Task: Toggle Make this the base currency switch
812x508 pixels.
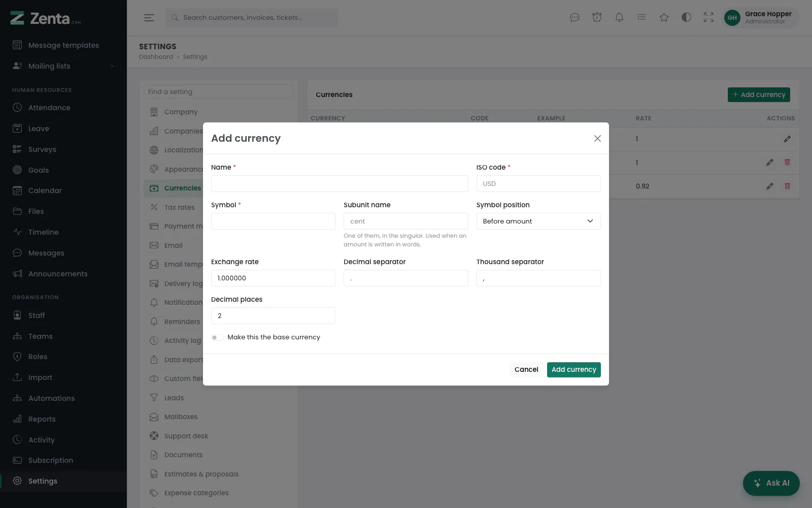Action: pyautogui.click(x=218, y=337)
